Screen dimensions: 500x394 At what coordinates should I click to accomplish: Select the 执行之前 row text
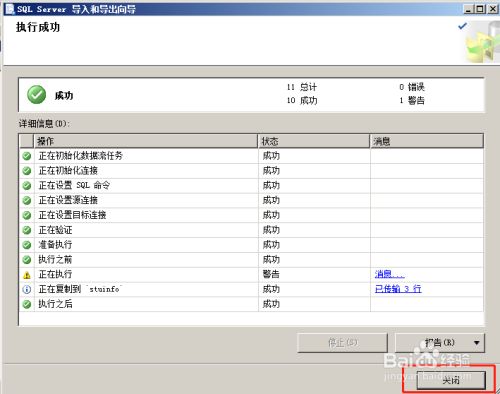point(55,259)
